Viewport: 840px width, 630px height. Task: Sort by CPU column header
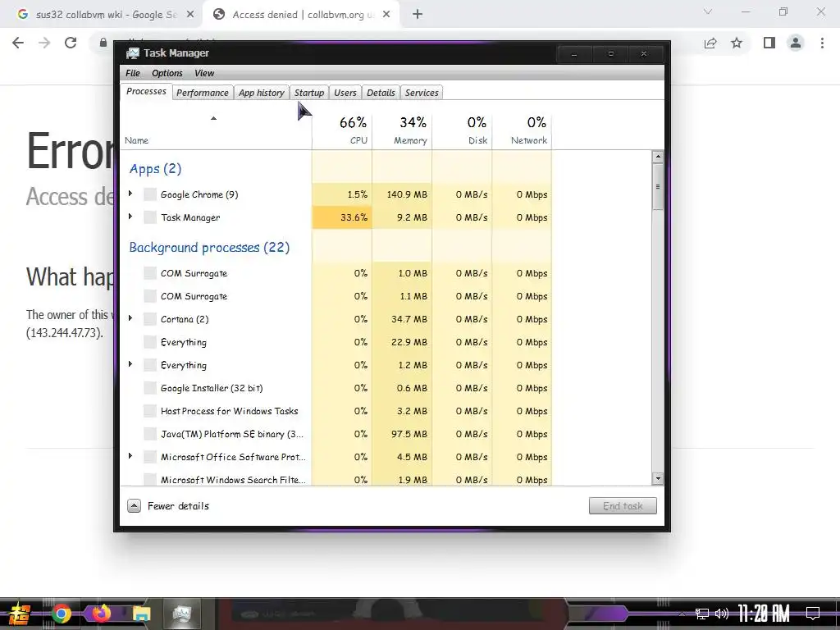click(342, 131)
